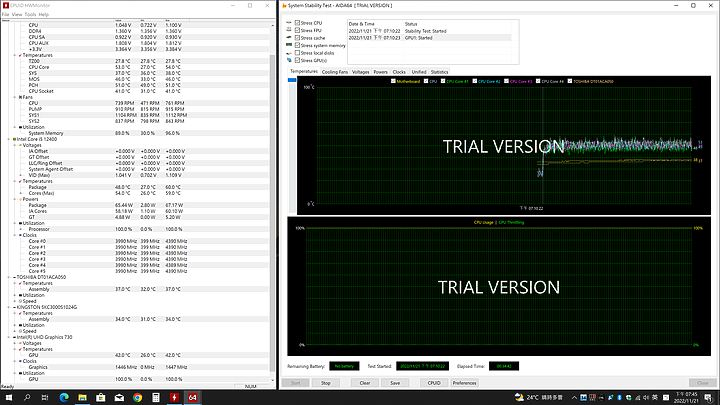Image resolution: width=720 pixels, height=405 pixels.
Task: Toggle Stress cache checkbox
Action: pyautogui.click(x=298, y=38)
